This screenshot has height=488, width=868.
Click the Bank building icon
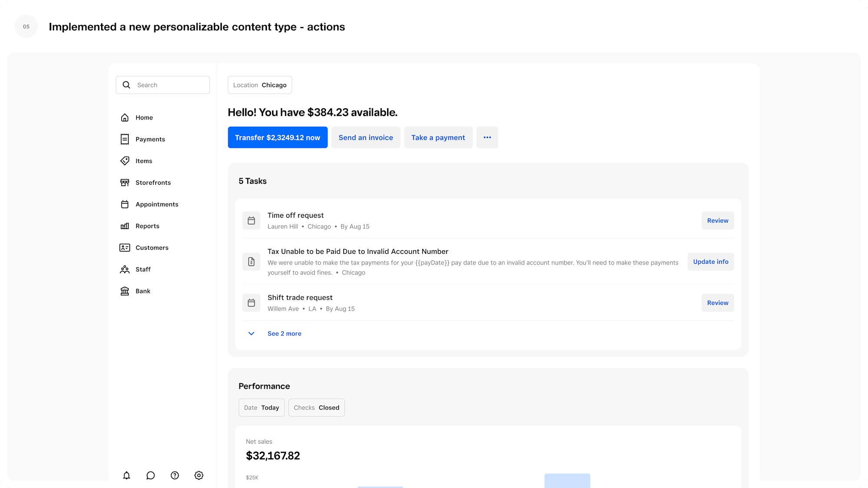tap(125, 291)
